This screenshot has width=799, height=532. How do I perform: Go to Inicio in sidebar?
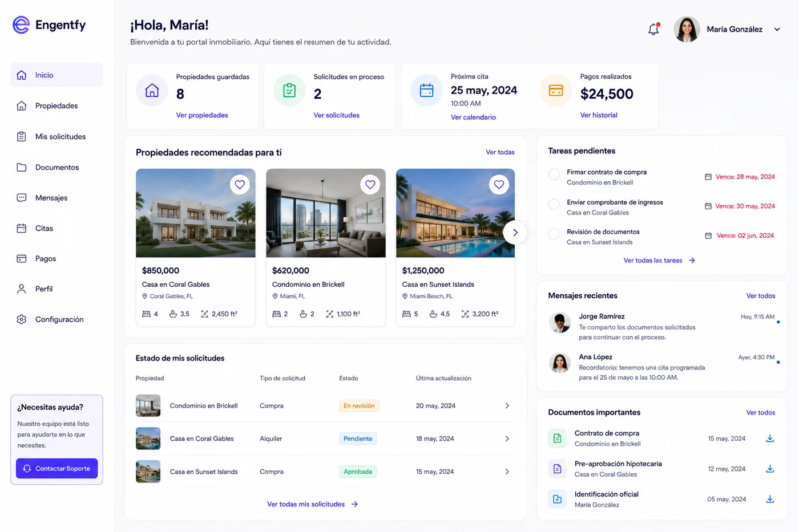point(57,75)
